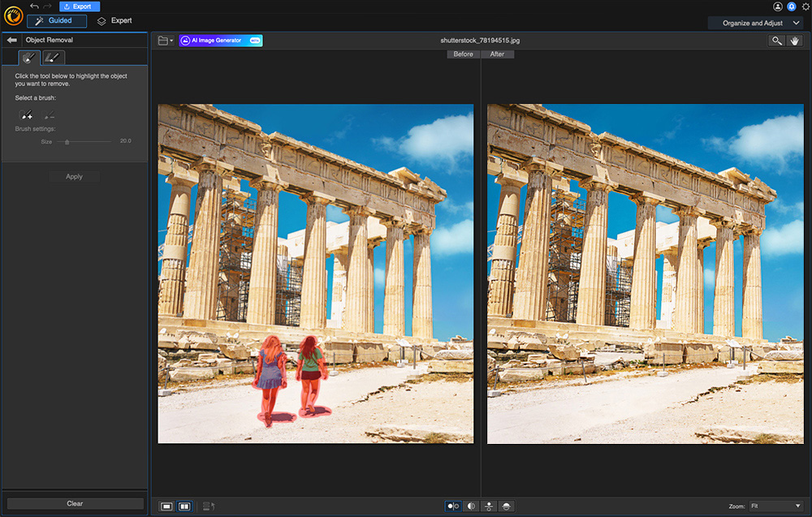The width and height of the screenshot is (812, 517).
Task: Open the user account icon
Action: pos(778,6)
